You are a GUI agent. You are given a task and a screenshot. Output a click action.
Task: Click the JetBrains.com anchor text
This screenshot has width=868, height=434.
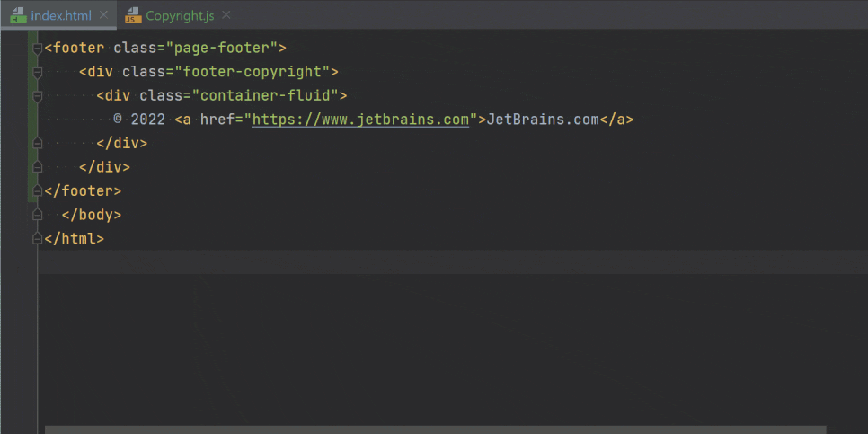coord(543,120)
